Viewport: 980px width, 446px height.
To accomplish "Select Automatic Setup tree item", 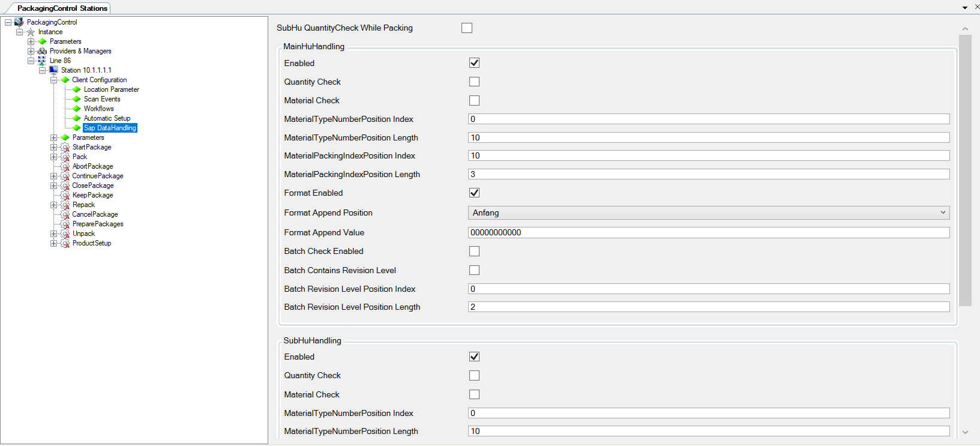I will click(x=107, y=118).
